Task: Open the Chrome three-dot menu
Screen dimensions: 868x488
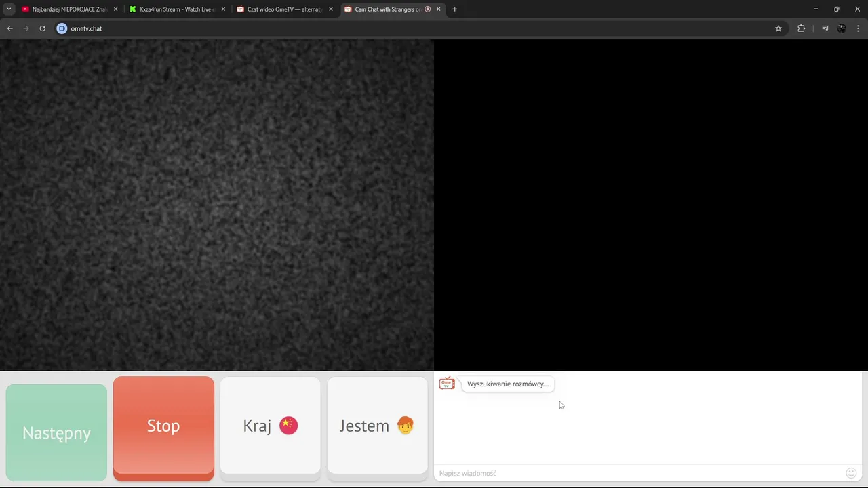Action: [858, 28]
